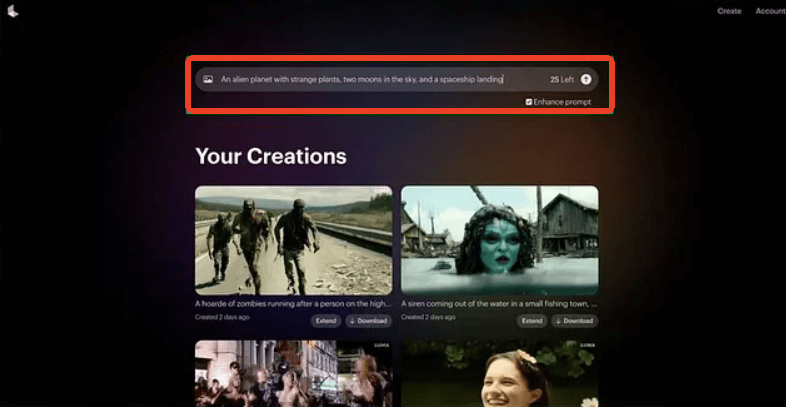Open the smiling girl video thumbnail
The height and width of the screenshot is (407, 786).
500,373
